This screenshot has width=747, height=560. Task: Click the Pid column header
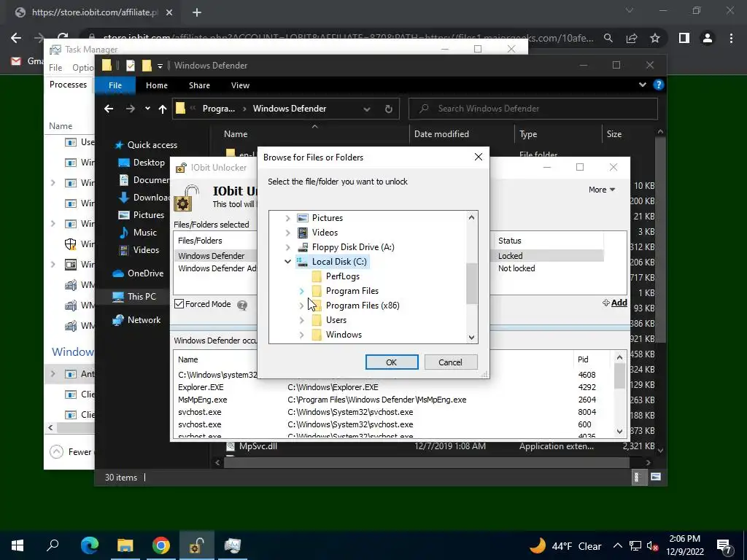coord(583,359)
